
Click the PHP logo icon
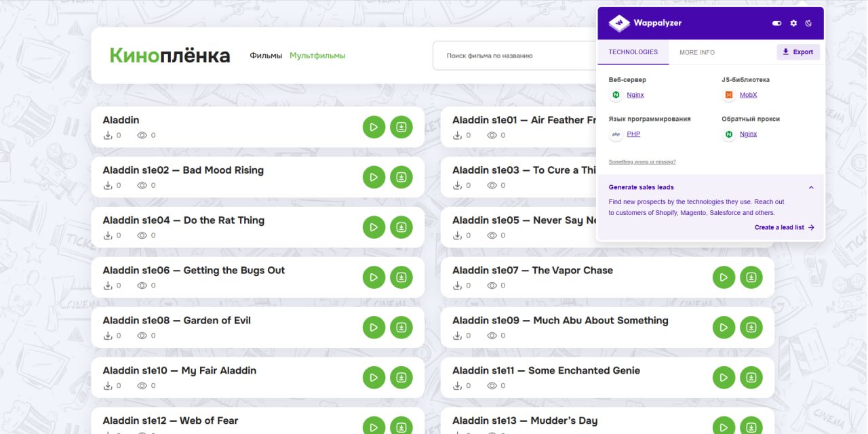pos(616,135)
